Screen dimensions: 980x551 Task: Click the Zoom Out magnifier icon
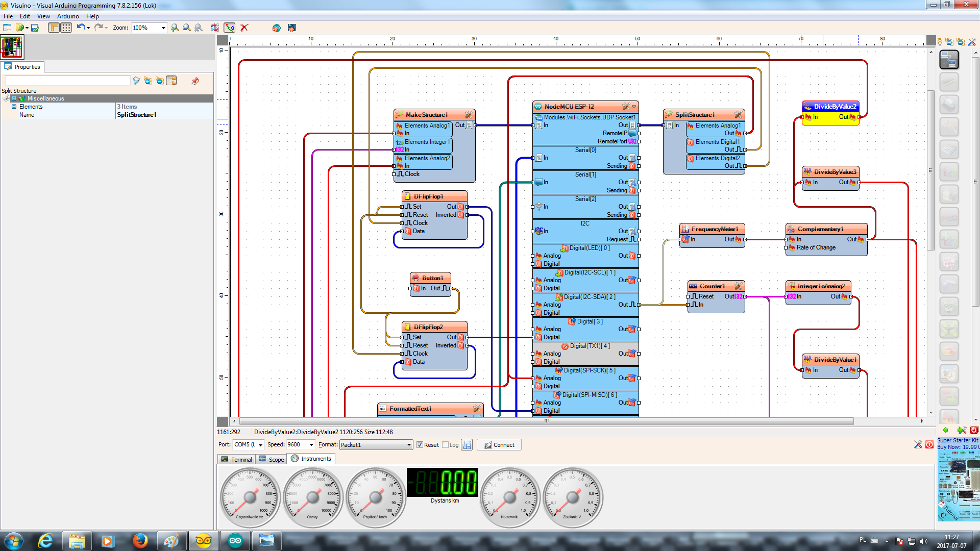point(187,28)
